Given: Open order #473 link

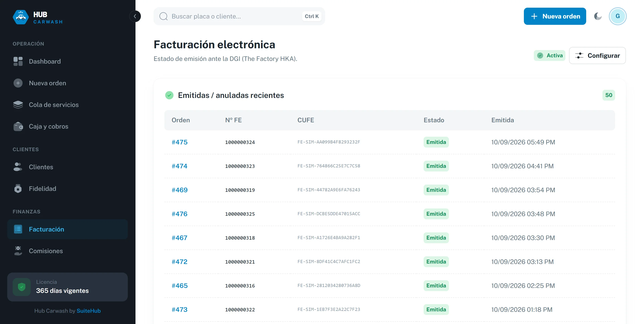Looking at the screenshot, I should click(180, 310).
